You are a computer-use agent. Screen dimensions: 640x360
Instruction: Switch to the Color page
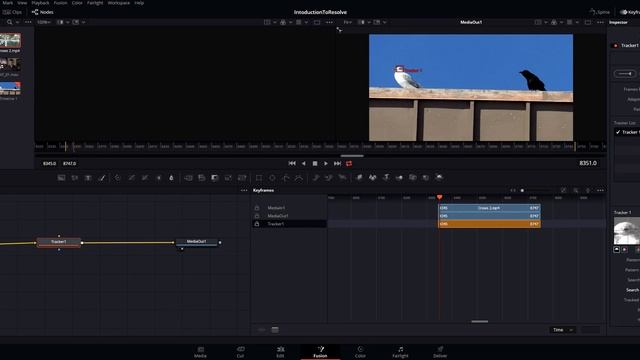pos(360,352)
